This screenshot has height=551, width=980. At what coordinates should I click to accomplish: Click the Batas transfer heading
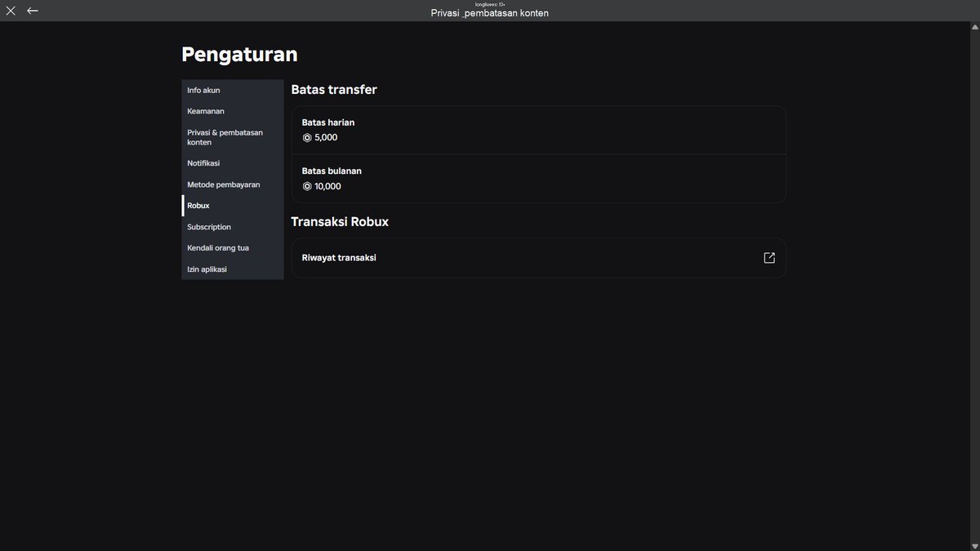(x=334, y=90)
